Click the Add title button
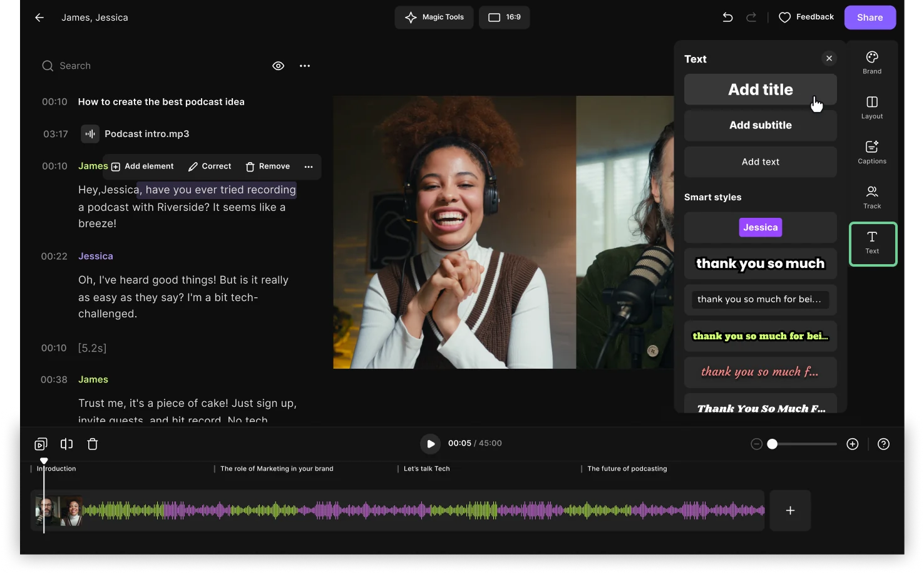 coord(760,89)
